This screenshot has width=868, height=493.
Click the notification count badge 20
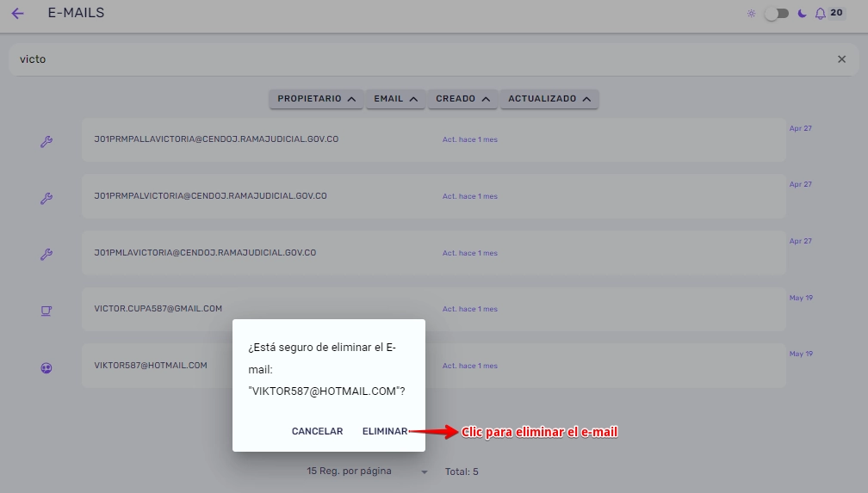pos(836,13)
